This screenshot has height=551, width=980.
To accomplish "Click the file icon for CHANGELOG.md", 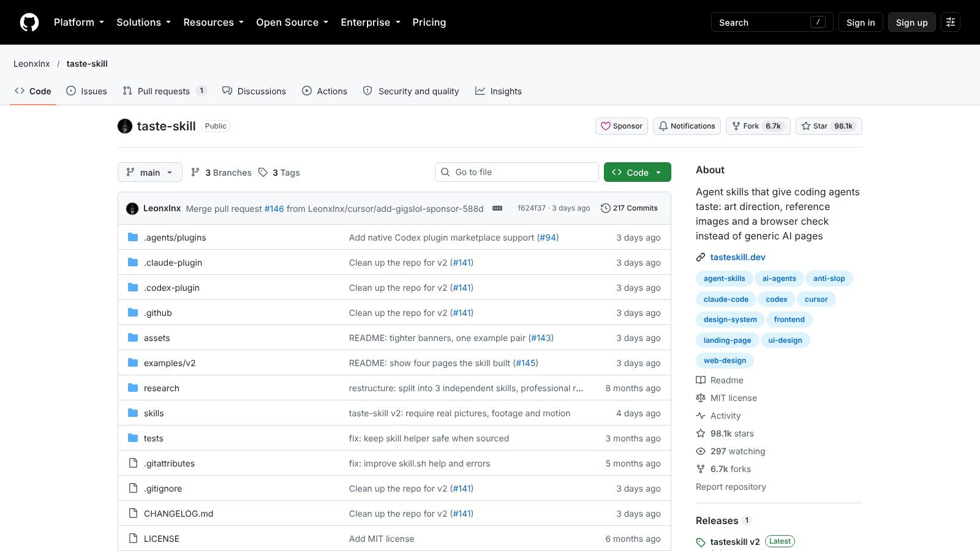I will pyautogui.click(x=133, y=513).
